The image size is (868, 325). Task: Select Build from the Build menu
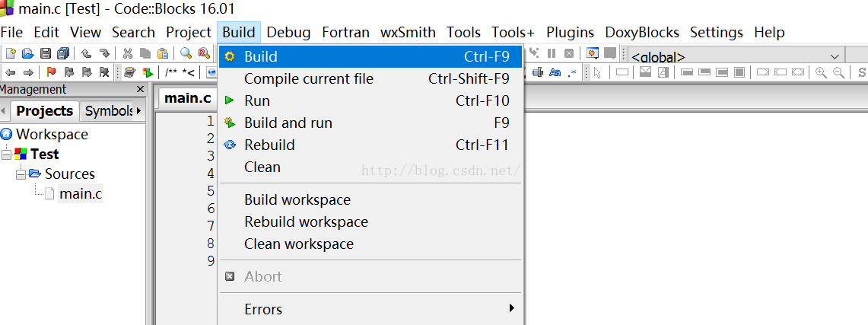(x=370, y=56)
